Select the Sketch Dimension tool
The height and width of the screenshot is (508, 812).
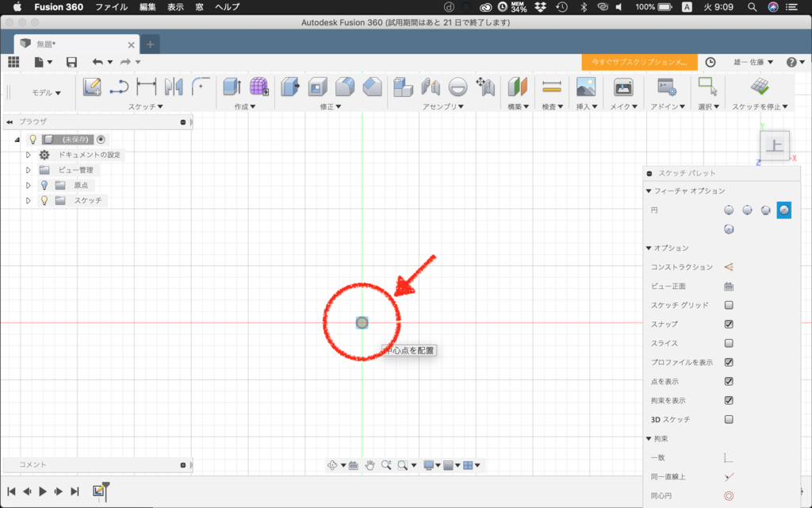pos(147,87)
